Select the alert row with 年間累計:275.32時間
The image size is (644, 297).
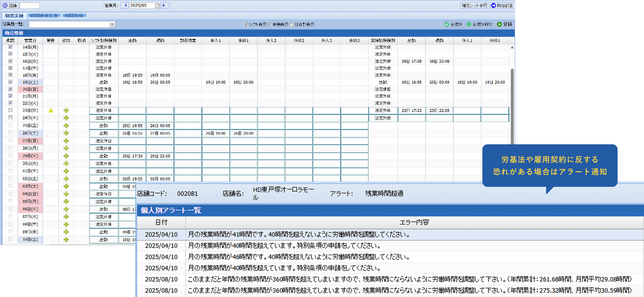390,291
